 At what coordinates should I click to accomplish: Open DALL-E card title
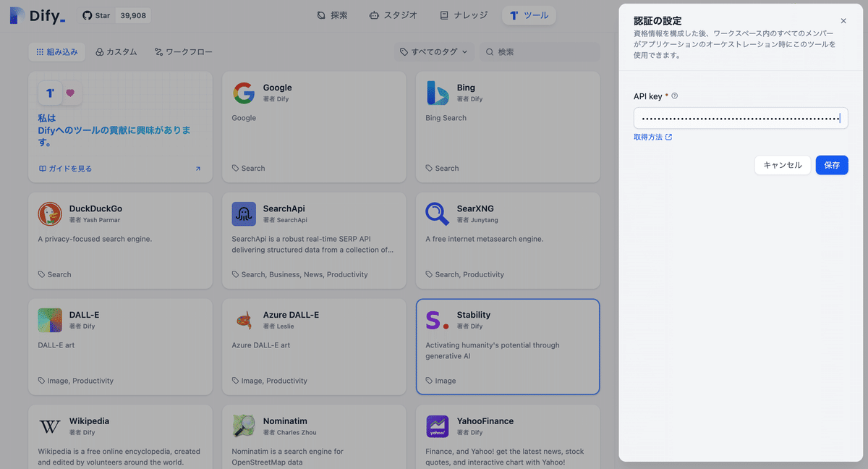point(85,315)
